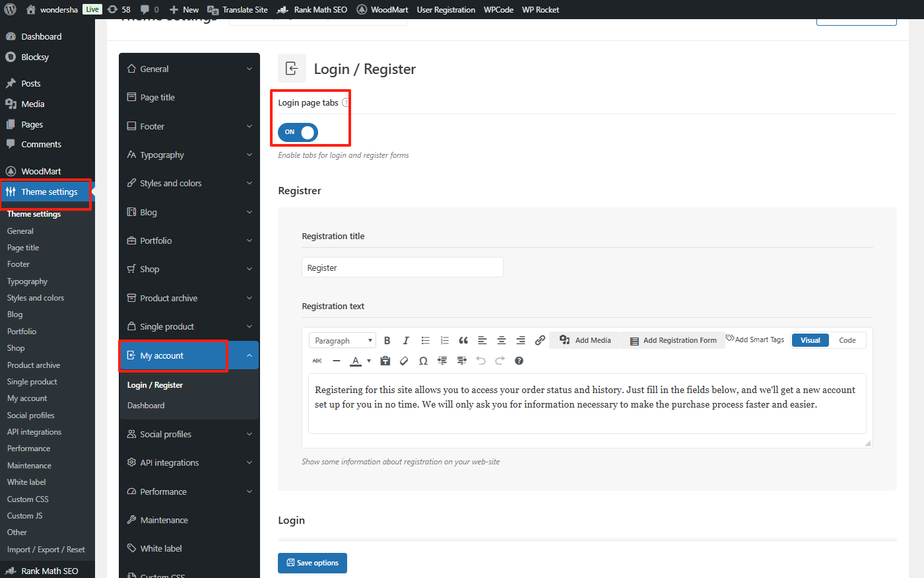Enable italic formatting in the editor
The height and width of the screenshot is (578, 924).
point(406,340)
